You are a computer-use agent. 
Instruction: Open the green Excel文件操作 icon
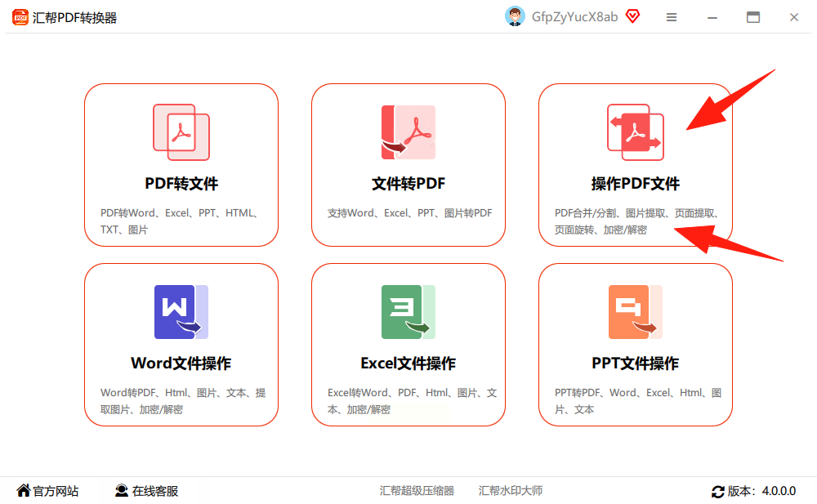408,312
